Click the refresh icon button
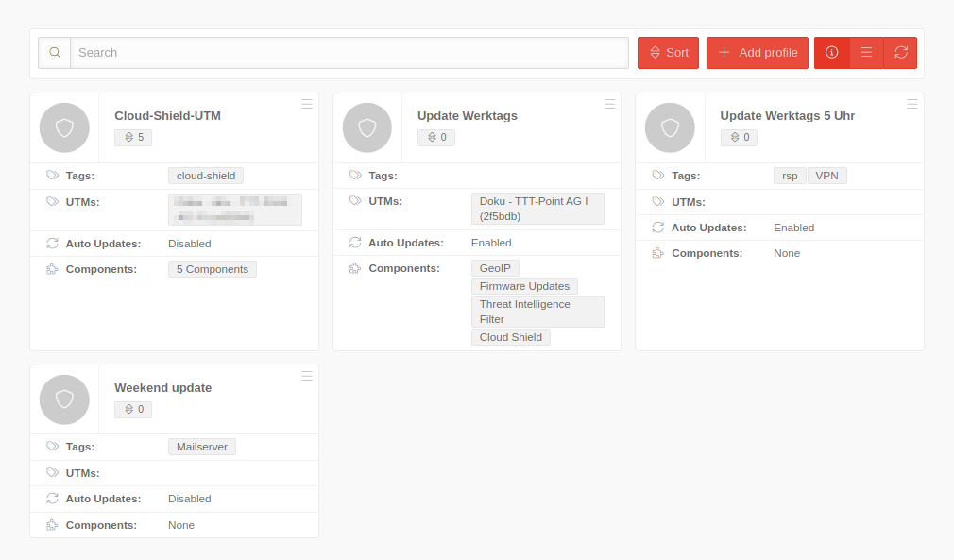Viewport: 954px width, 560px height. point(900,53)
